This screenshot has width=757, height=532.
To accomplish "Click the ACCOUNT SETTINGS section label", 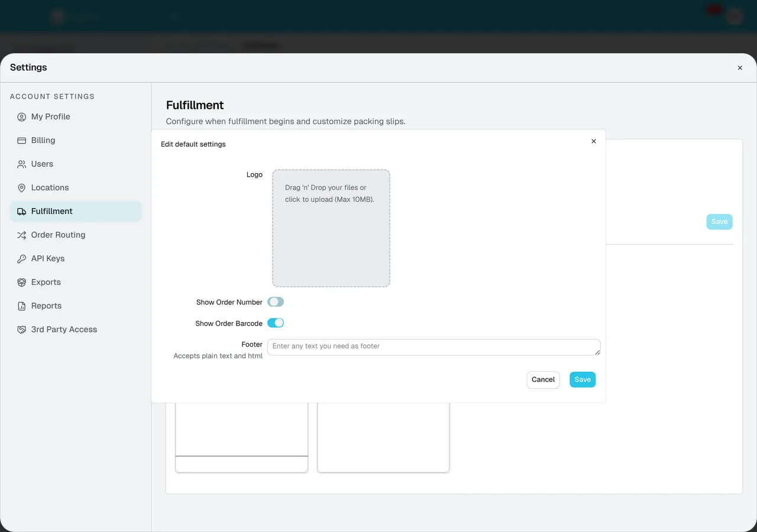I will pos(52,96).
